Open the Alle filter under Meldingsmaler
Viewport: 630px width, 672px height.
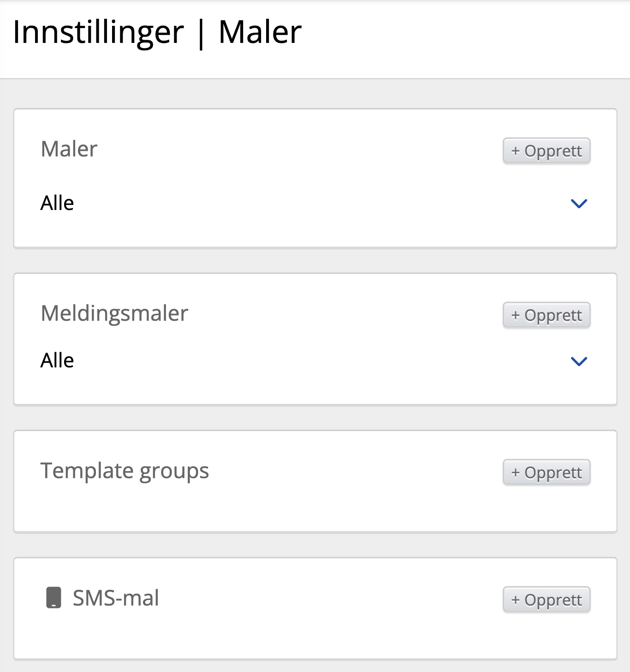pos(57,360)
